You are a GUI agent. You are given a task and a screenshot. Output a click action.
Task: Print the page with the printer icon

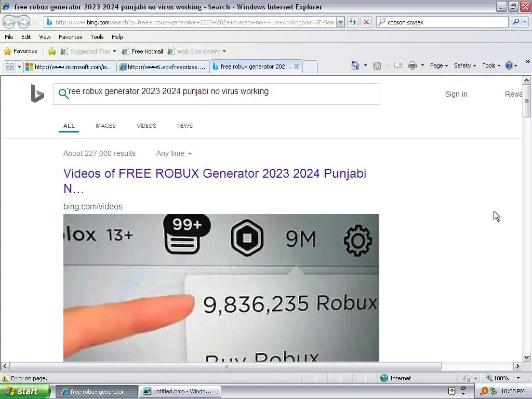tap(412, 65)
